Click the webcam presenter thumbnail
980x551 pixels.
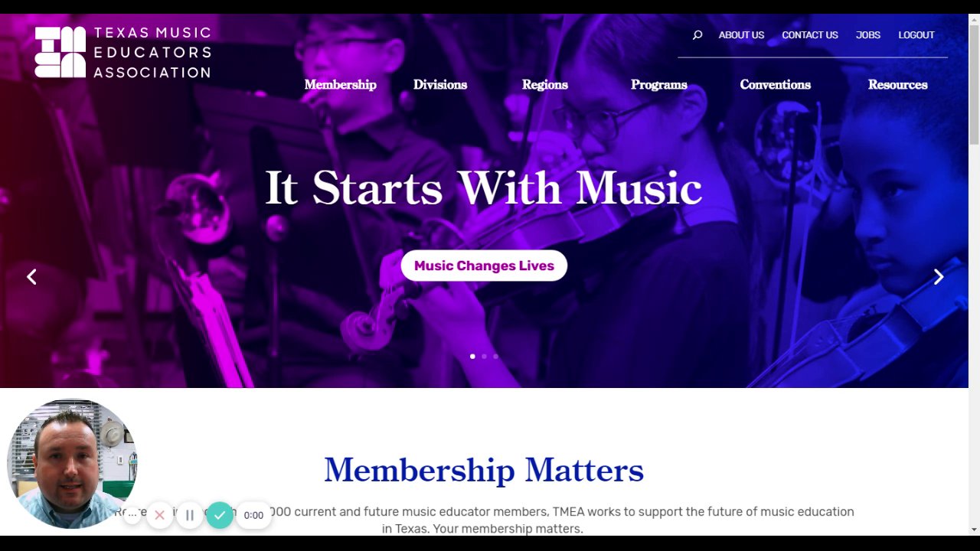(x=72, y=463)
